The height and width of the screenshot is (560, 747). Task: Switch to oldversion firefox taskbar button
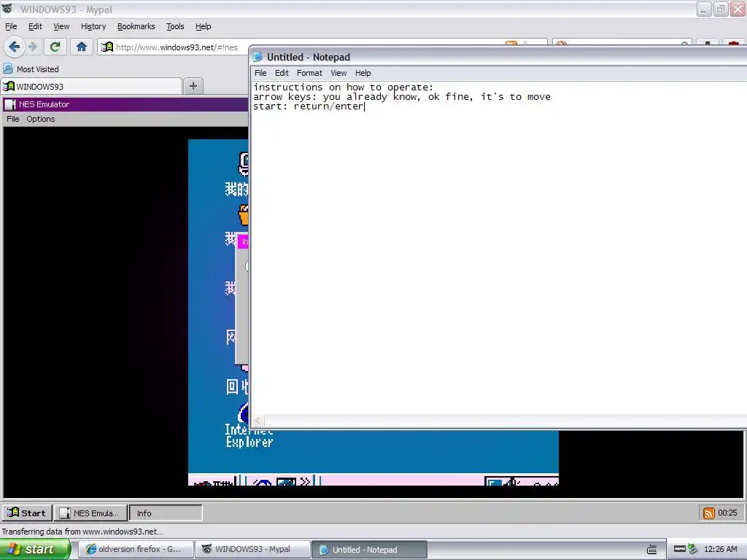(136, 550)
